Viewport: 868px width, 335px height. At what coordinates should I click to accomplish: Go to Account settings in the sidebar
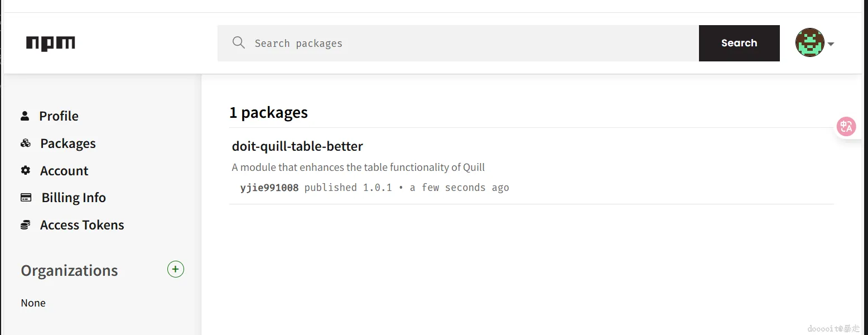(x=64, y=171)
